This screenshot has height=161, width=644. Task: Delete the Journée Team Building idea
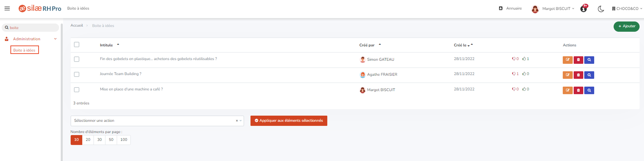tap(578, 75)
